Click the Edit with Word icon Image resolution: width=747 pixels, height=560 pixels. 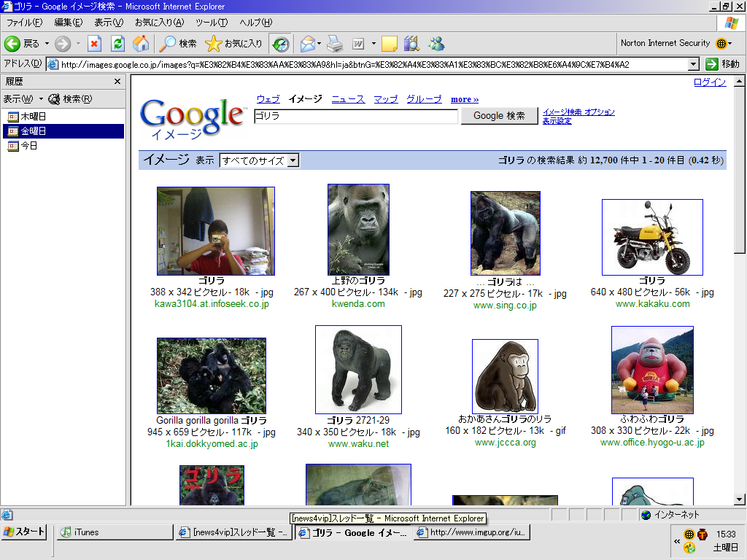coord(358,44)
